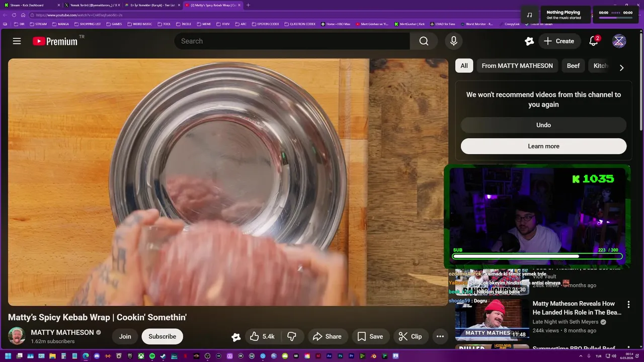Viewport: 644px width, 362px height.
Task: Click the volume icon in system tray
Action: pyautogui.click(x=614, y=356)
